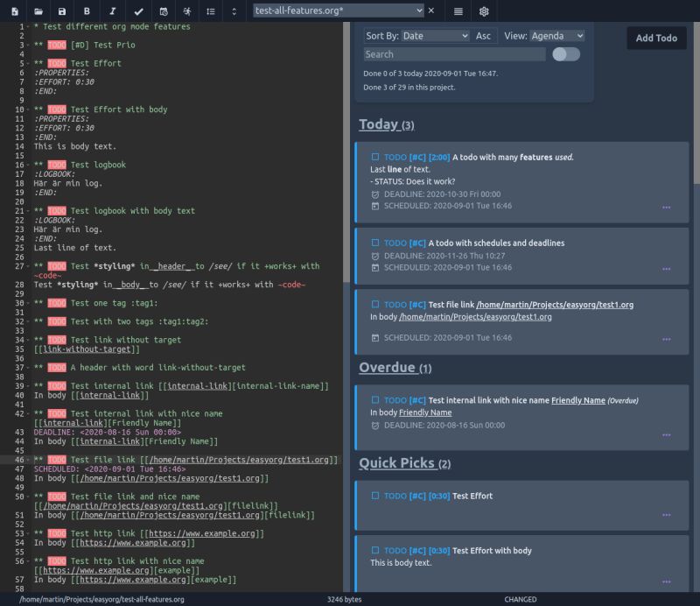Click scheduled calendar icon on 'many features' card

pyautogui.click(x=375, y=206)
